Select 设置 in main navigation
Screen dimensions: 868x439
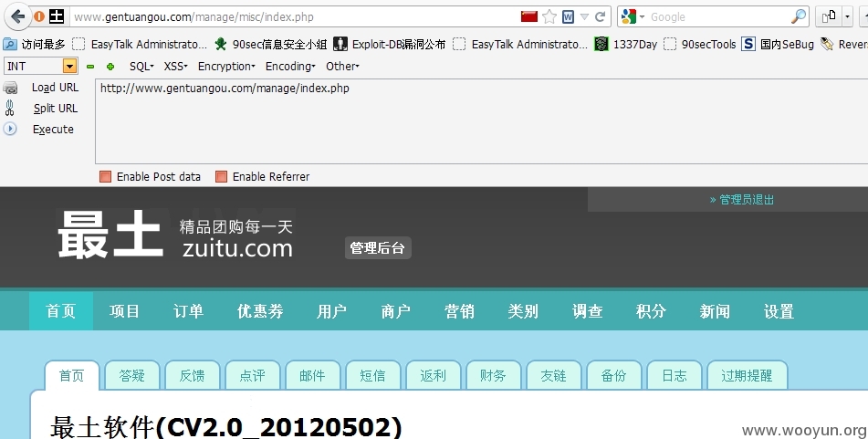pos(779,311)
